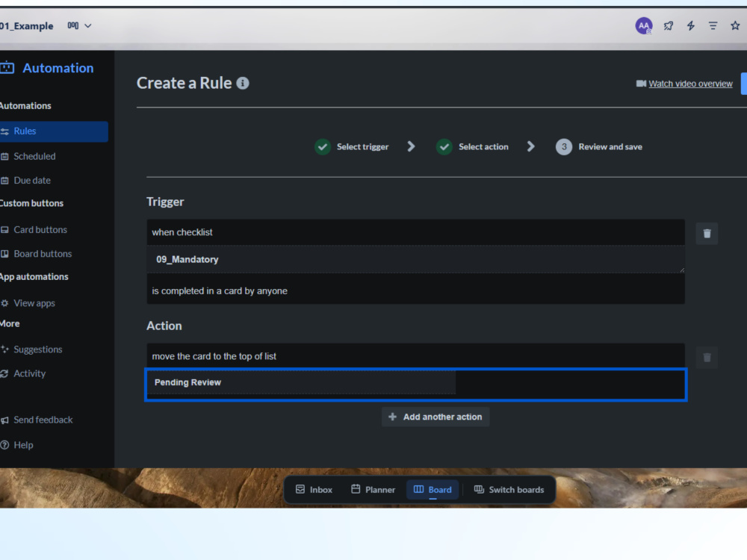This screenshot has width=747, height=560.
Task: Click Switch boards
Action: coord(509,490)
